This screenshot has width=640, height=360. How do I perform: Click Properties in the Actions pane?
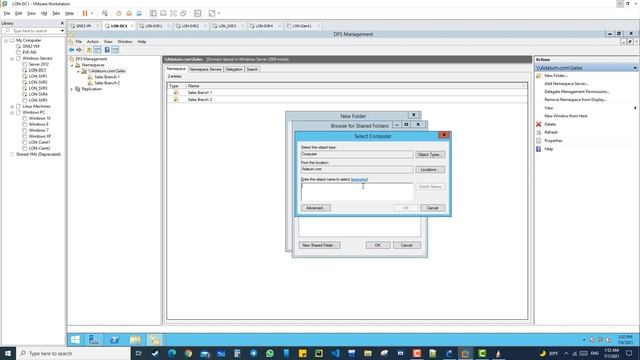click(553, 140)
